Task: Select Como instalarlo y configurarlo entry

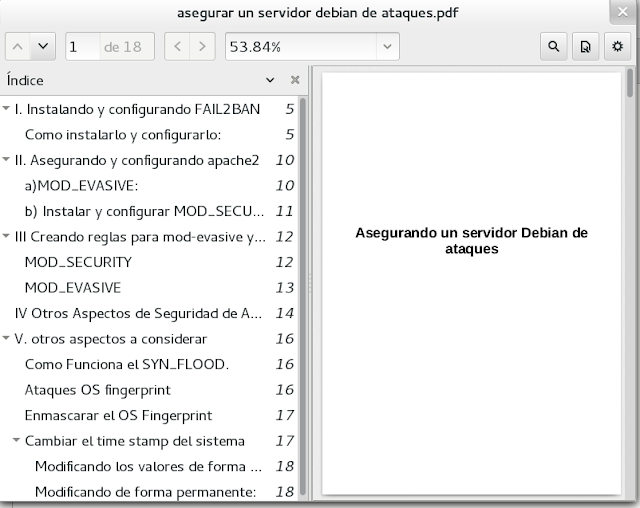Action: pos(123,135)
